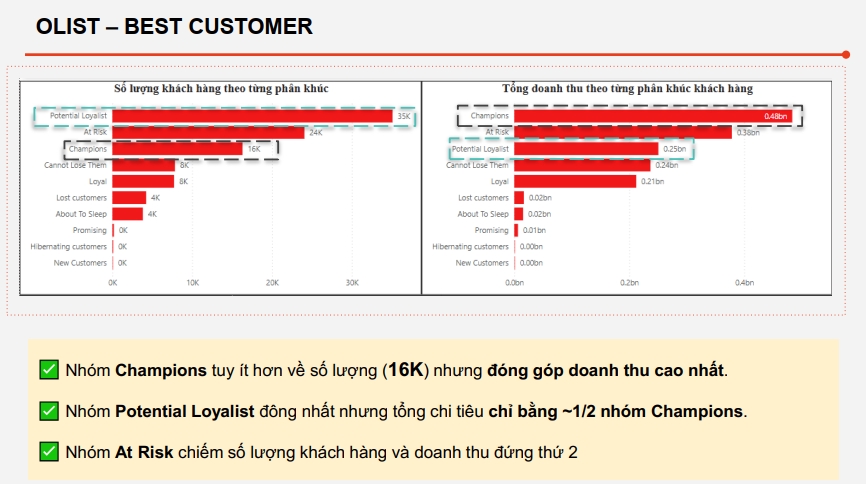Click the Cannot Lose Them 0.24bn revenue bar
The width and height of the screenshot is (866, 484).
583,165
